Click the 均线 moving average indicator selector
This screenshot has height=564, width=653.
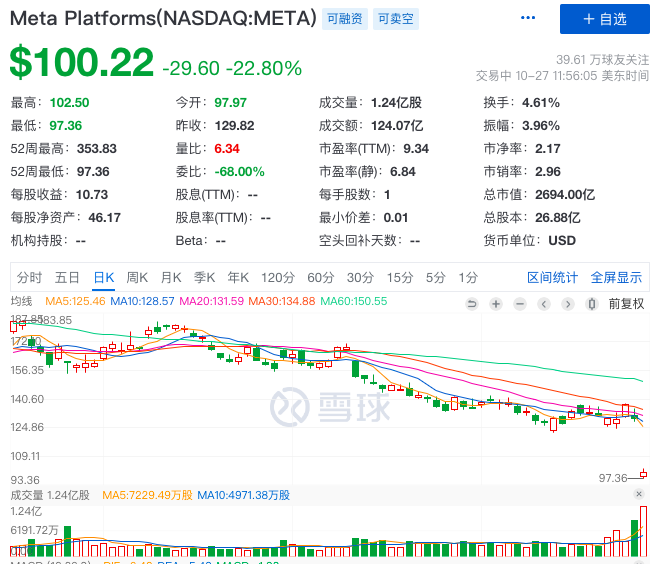21,301
